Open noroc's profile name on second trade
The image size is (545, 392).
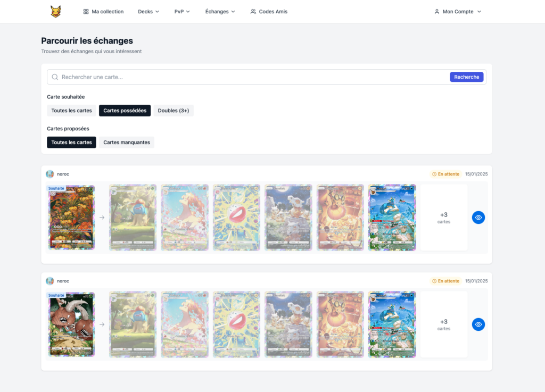coord(63,281)
